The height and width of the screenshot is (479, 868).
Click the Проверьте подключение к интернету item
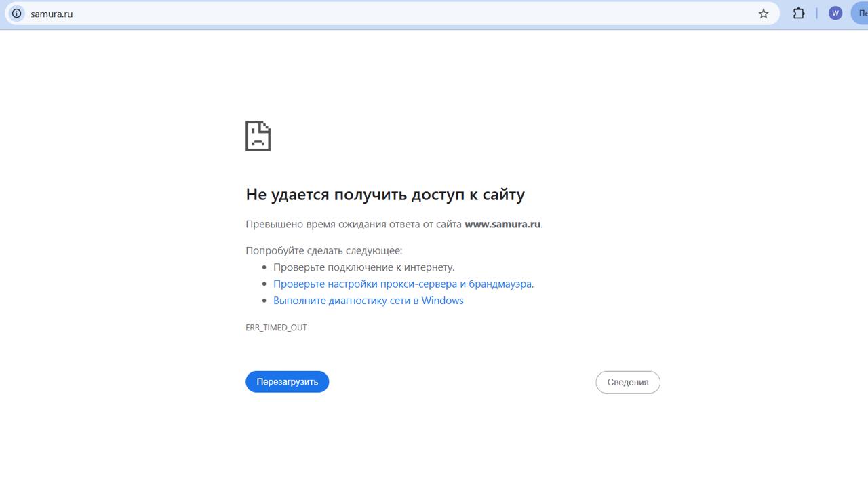(x=363, y=267)
